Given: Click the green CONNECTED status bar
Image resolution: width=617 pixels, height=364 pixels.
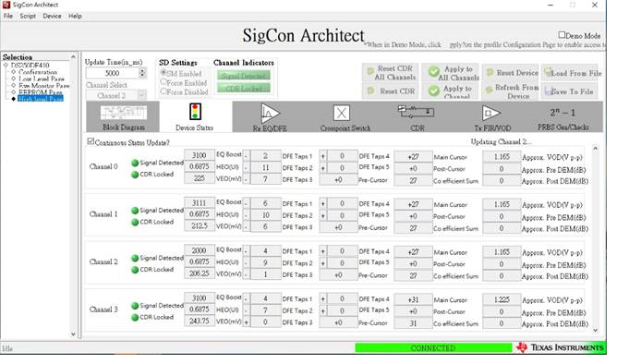Looking at the screenshot, I should (433, 348).
